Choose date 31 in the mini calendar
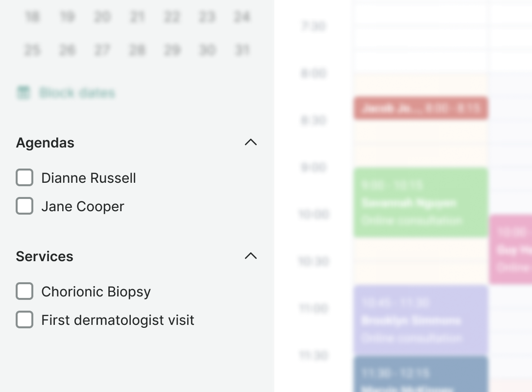The image size is (532, 392). pos(242,50)
